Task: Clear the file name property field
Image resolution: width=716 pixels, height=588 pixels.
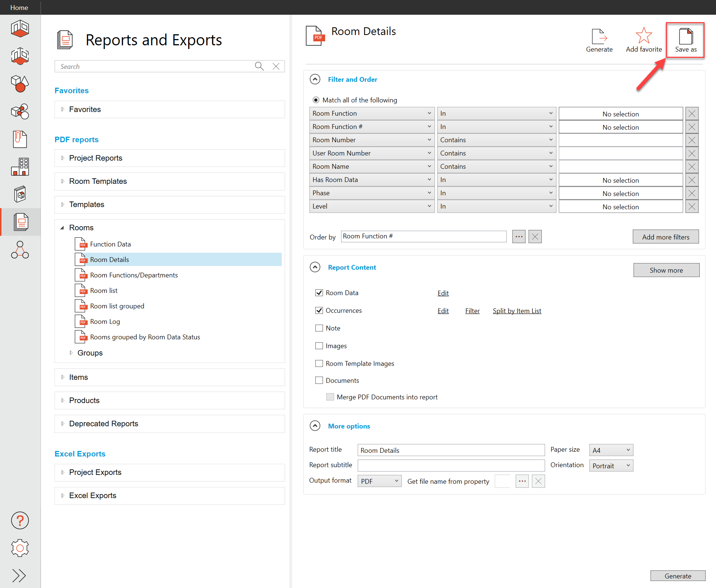Action: 538,481
